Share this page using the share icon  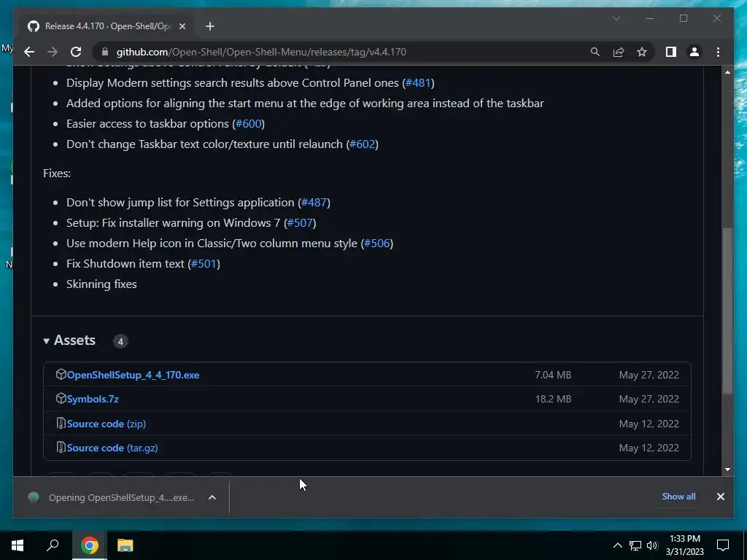(x=619, y=52)
